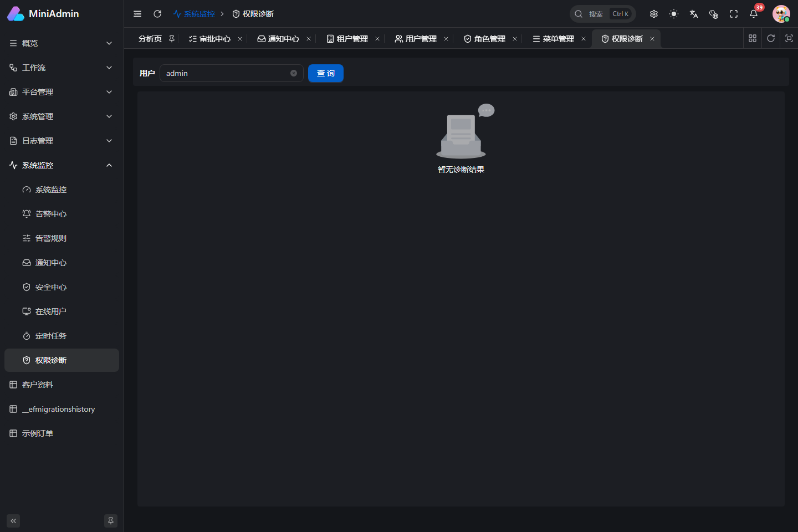Viewport: 798px width, 532px height.
Task: Open the tab list grid icon
Action: (753, 38)
